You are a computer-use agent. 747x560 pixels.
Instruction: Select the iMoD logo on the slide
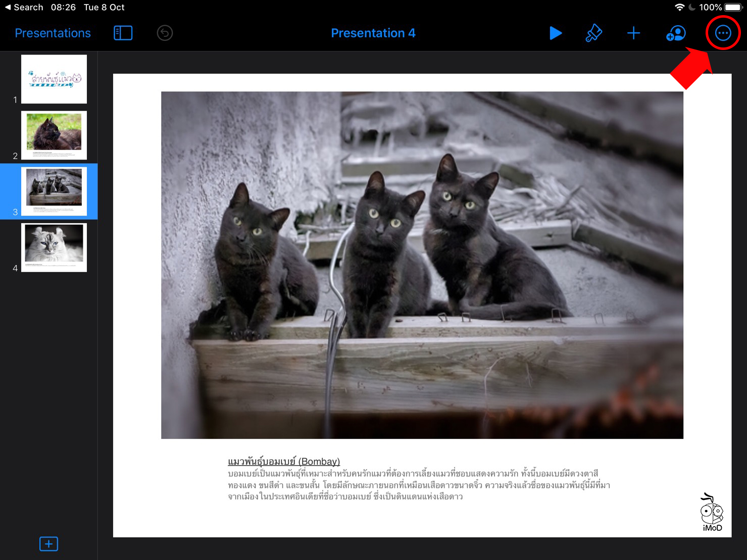[x=712, y=513]
